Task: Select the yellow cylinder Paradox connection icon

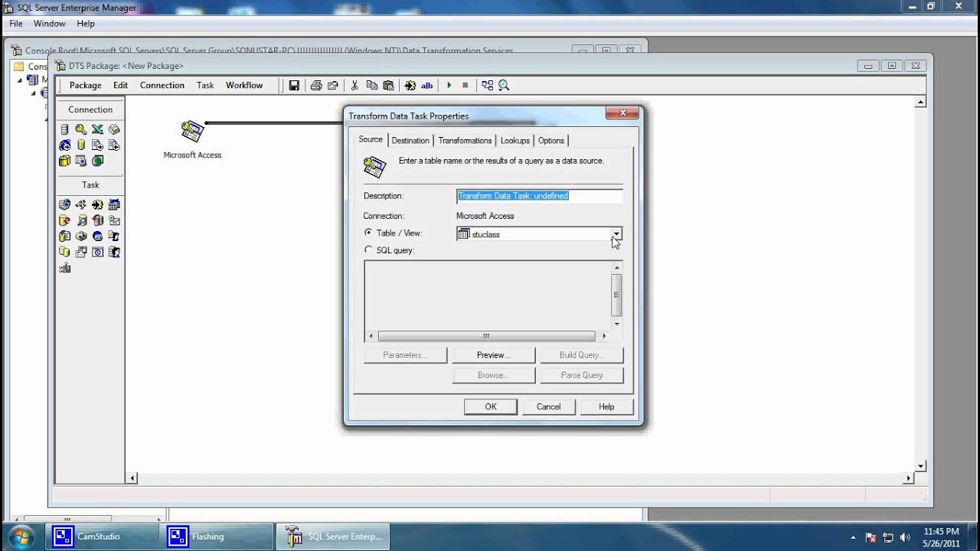Action: 81,145
